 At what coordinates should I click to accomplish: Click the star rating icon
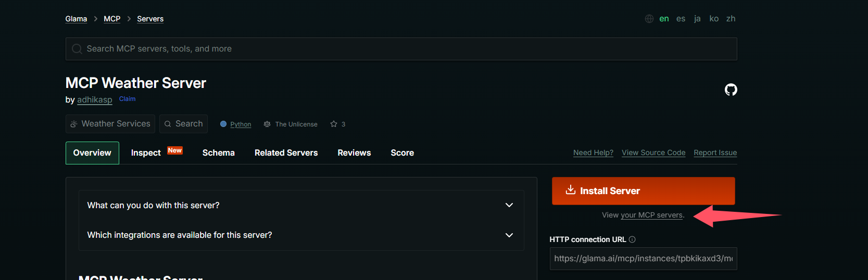pyautogui.click(x=334, y=124)
